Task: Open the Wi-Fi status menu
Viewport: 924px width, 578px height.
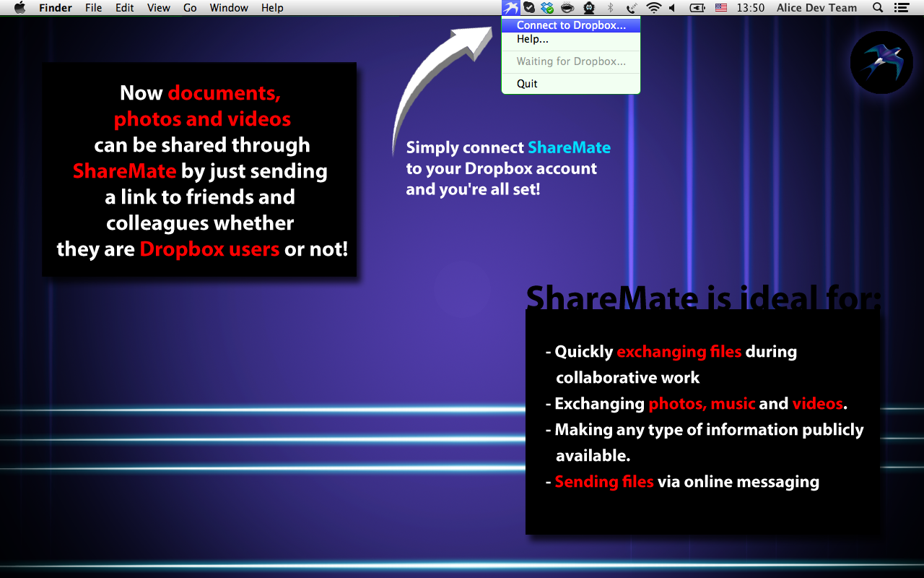Action: click(653, 8)
